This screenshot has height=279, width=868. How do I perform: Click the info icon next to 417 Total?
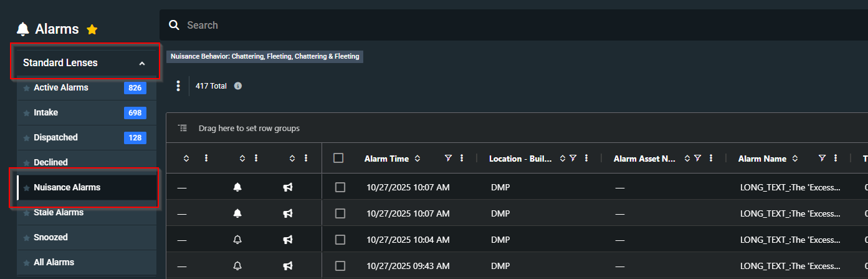pyautogui.click(x=237, y=86)
